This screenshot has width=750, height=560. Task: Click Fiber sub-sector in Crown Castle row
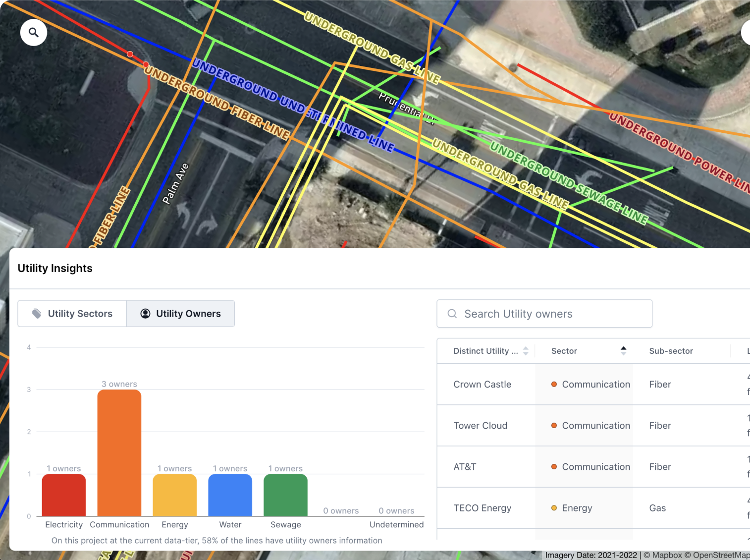pyautogui.click(x=660, y=385)
